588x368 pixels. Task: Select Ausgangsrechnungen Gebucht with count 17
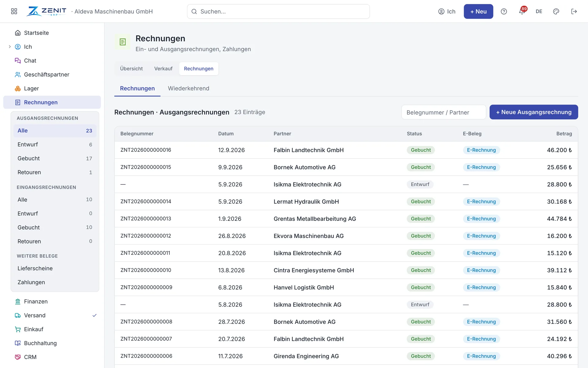(x=55, y=158)
